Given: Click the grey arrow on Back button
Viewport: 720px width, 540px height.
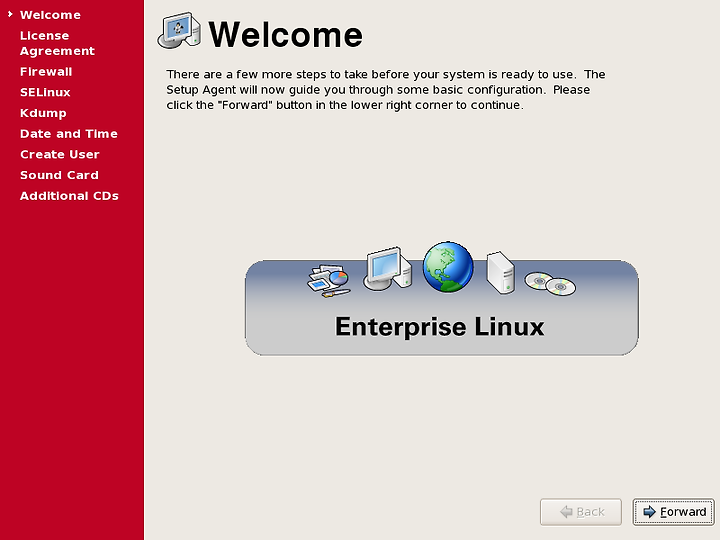Looking at the screenshot, I should (566, 512).
